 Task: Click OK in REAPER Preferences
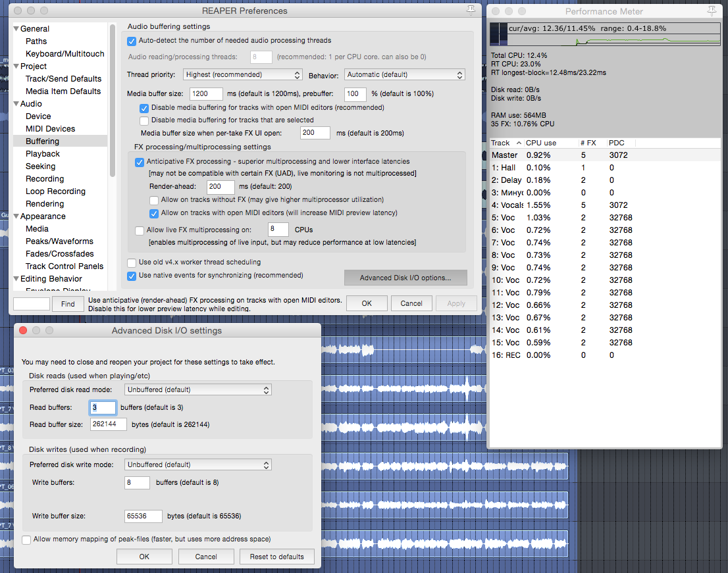click(367, 303)
